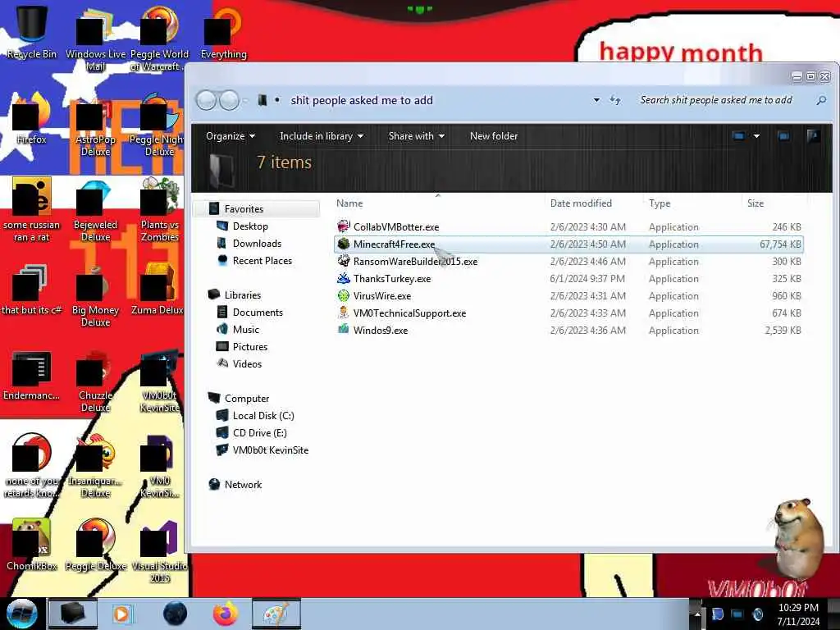Open the view options dropdown arrow
This screenshot has width=840, height=630.
click(x=756, y=136)
